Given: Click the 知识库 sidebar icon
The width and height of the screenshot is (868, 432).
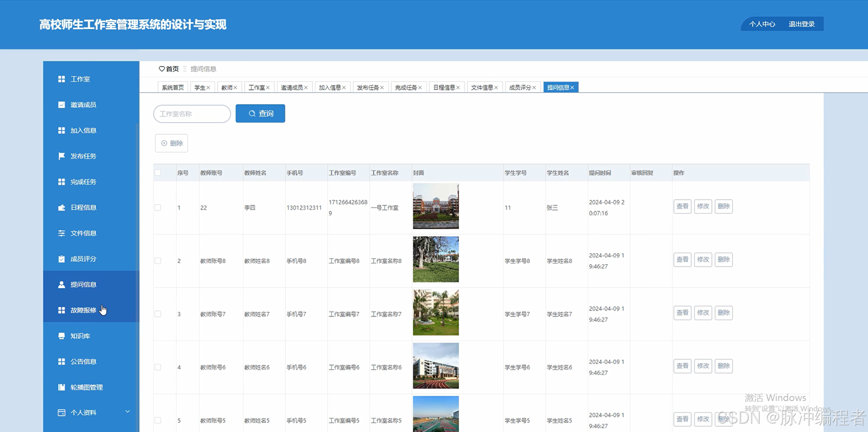Looking at the screenshot, I should coord(61,336).
